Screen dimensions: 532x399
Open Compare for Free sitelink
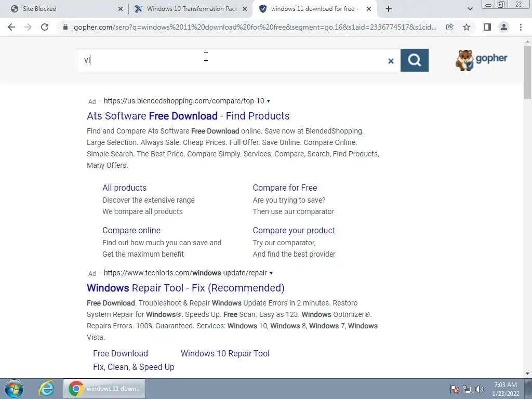click(x=285, y=188)
